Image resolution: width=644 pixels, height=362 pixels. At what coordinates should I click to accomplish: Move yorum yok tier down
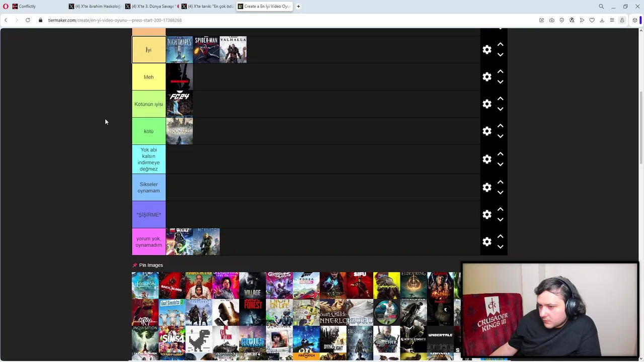(x=500, y=247)
